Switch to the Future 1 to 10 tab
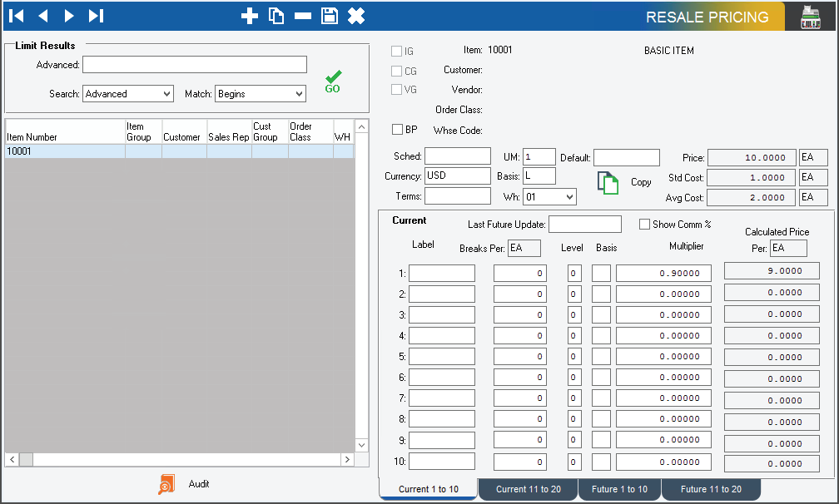This screenshot has height=504, width=839. tap(619, 489)
